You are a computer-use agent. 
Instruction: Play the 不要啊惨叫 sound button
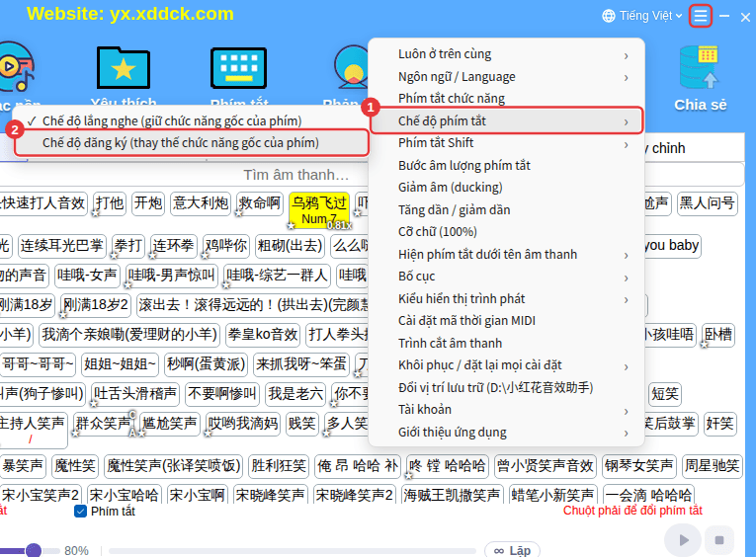coord(222,394)
